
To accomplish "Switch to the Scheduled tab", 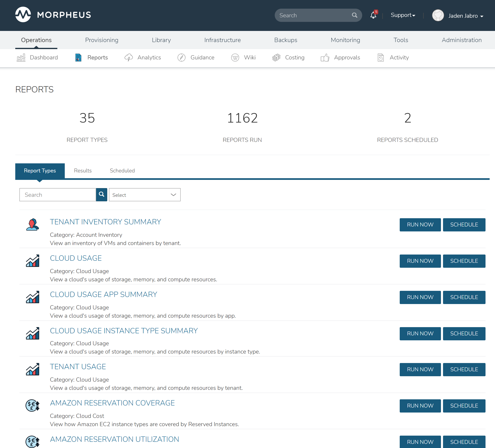I will point(122,171).
